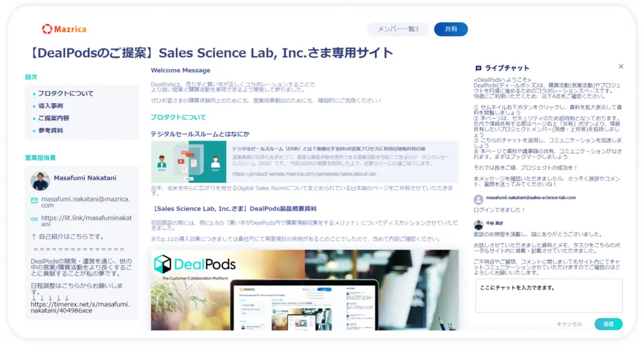Send the chat with 送信 button

[609, 324]
